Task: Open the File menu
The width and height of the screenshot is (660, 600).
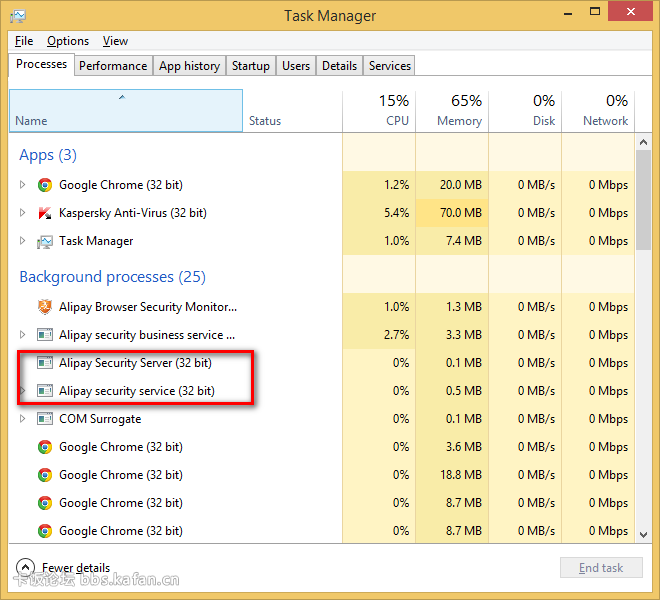Action: coord(24,41)
